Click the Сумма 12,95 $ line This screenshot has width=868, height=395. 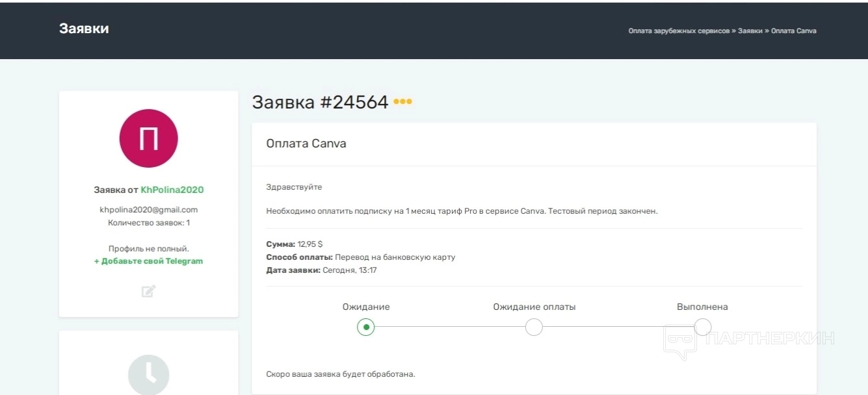tap(295, 244)
